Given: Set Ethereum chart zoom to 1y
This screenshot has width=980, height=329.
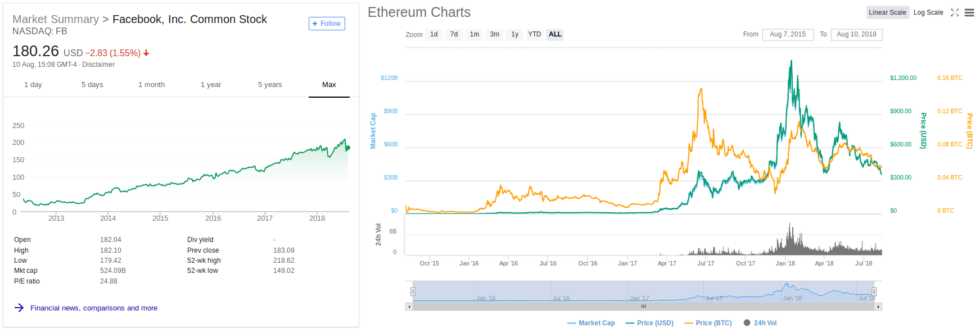Looking at the screenshot, I should click(x=515, y=34).
